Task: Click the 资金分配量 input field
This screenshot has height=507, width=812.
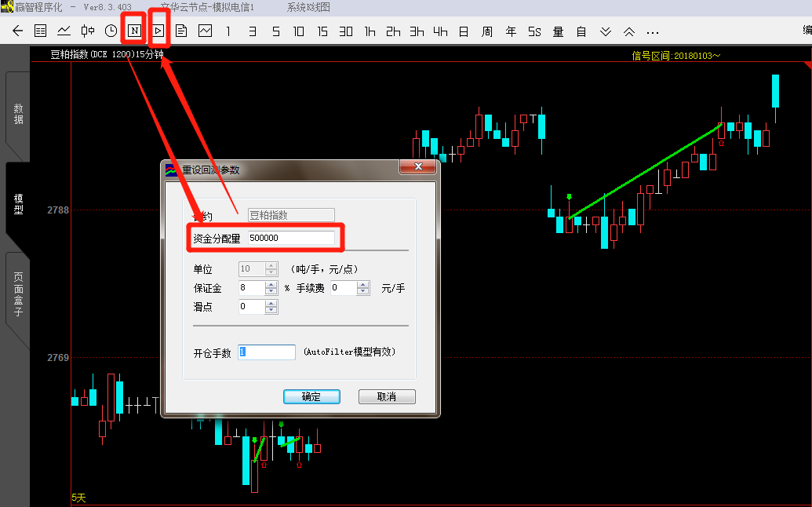Action: pos(291,238)
